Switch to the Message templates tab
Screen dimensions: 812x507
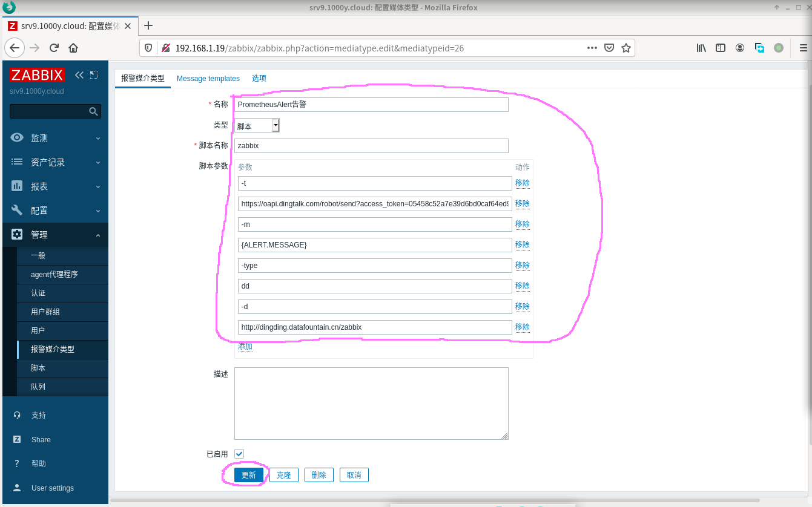pyautogui.click(x=208, y=79)
